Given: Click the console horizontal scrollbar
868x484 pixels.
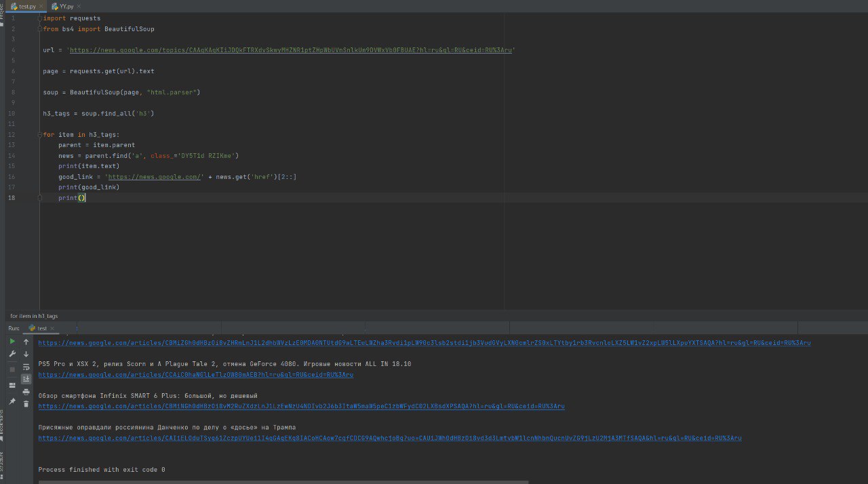Looking at the screenshot, I should coord(283,482).
